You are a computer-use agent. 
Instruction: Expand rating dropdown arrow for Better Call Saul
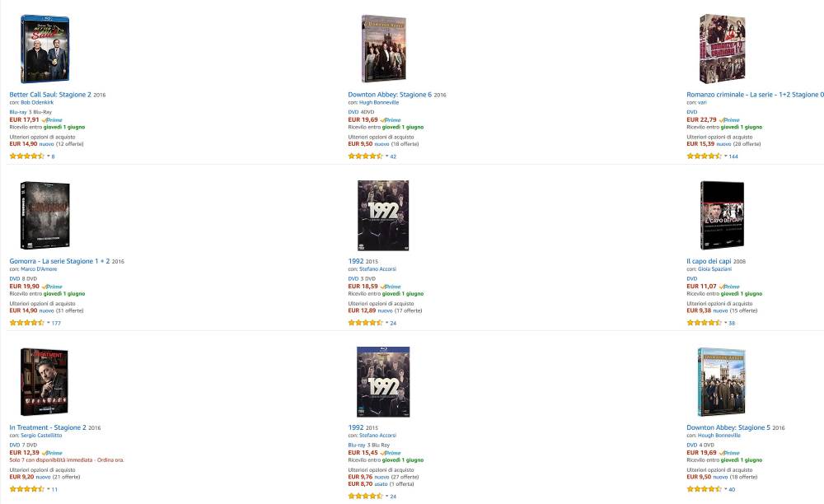pyautogui.click(x=49, y=156)
